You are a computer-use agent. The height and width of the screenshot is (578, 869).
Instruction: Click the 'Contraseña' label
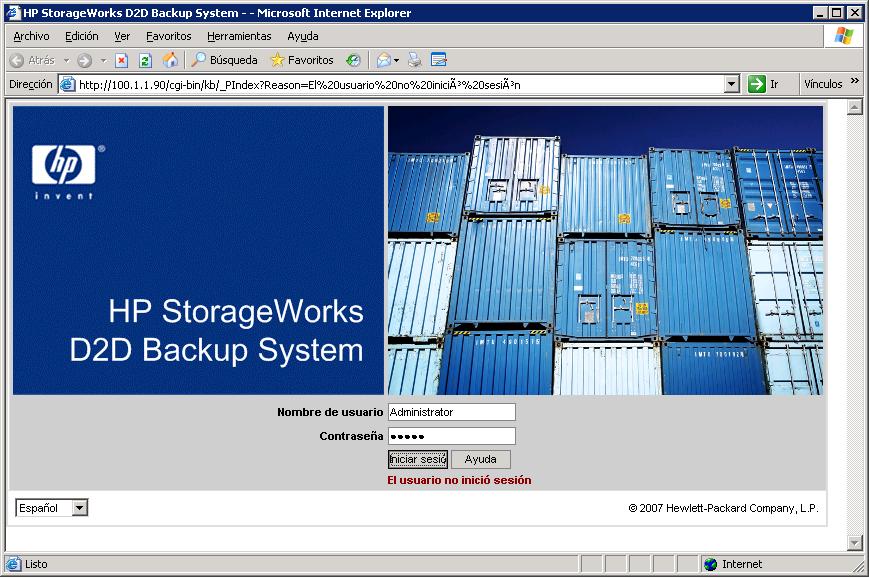351,436
